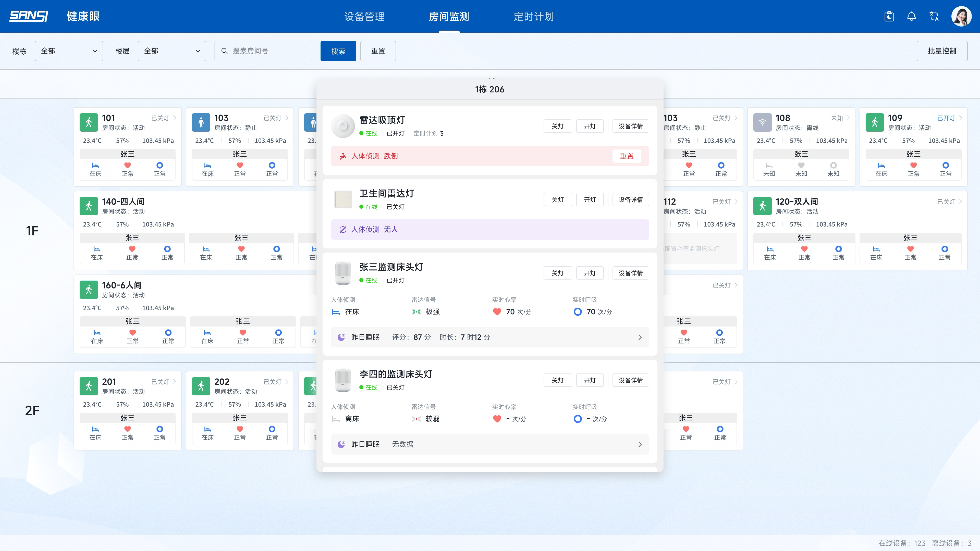Turn on 张三监测床头灯 with 开灯
The width and height of the screenshot is (980, 551).
pos(590,273)
